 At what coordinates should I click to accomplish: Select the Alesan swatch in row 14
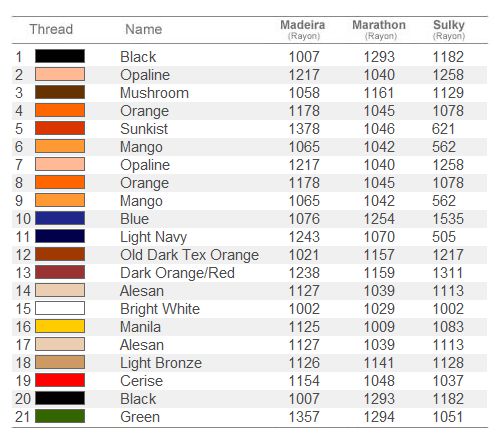[x=60, y=290]
